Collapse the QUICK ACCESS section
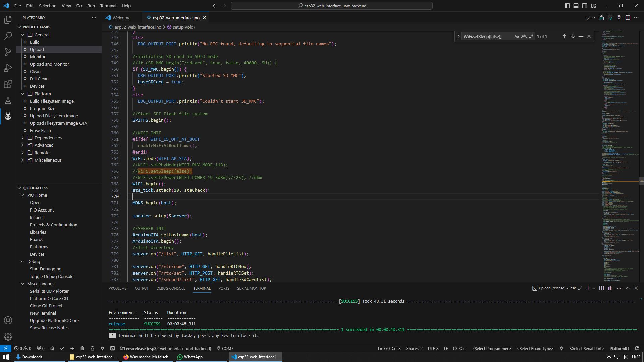This screenshot has height=362, width=644. coord(35,188)
